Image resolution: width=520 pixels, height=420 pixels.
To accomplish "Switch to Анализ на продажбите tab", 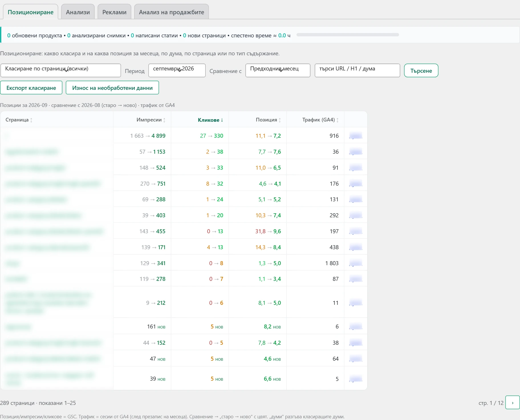I will pos(172,12).
